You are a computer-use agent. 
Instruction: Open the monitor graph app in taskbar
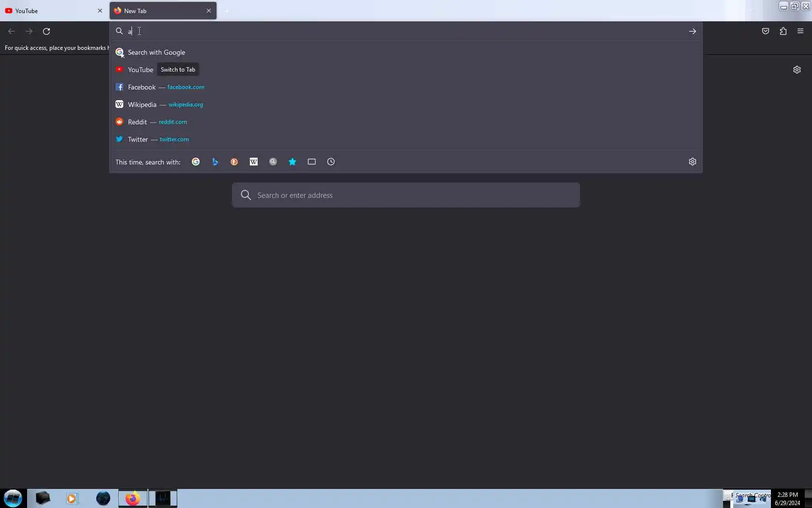[163, 498]
